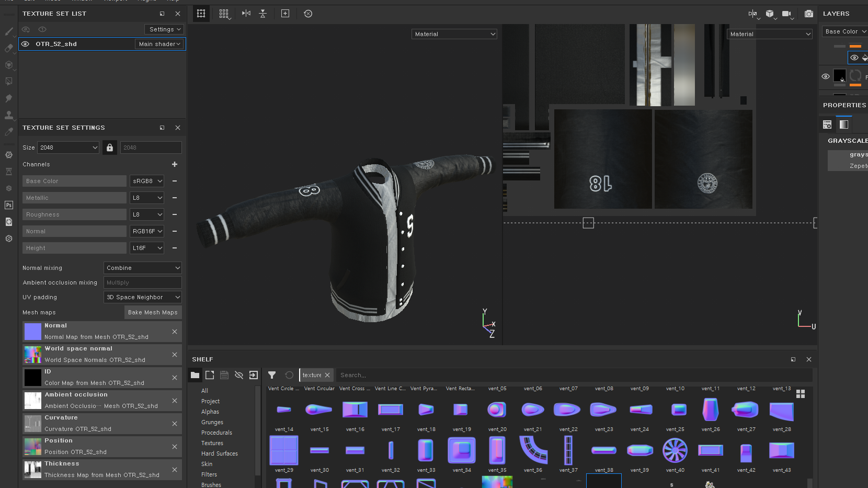This screenshot has width=868, height=488.
Task: Click the shelf filter funnel icon
Action: click(272, 375)
